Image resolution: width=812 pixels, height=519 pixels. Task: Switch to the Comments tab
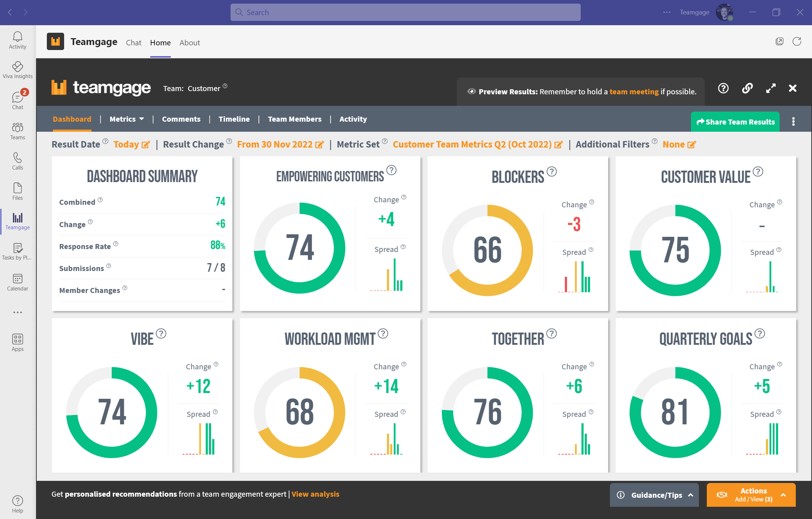coord(181,119)
